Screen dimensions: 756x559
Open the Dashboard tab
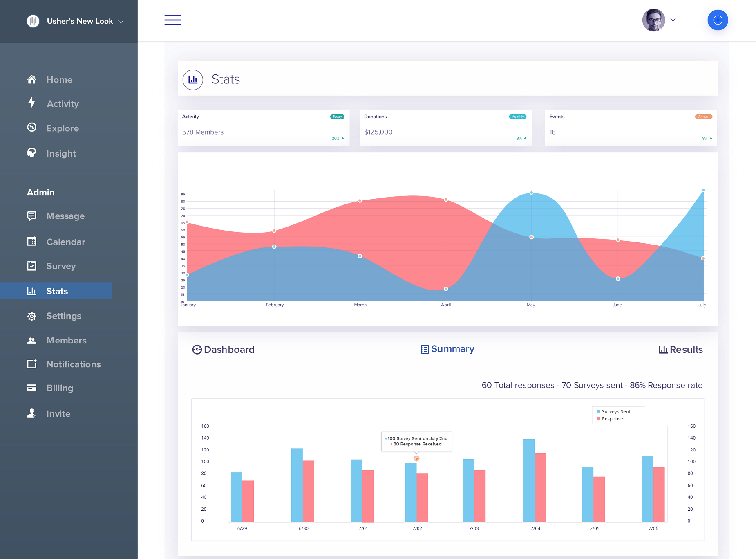[223, 350]
